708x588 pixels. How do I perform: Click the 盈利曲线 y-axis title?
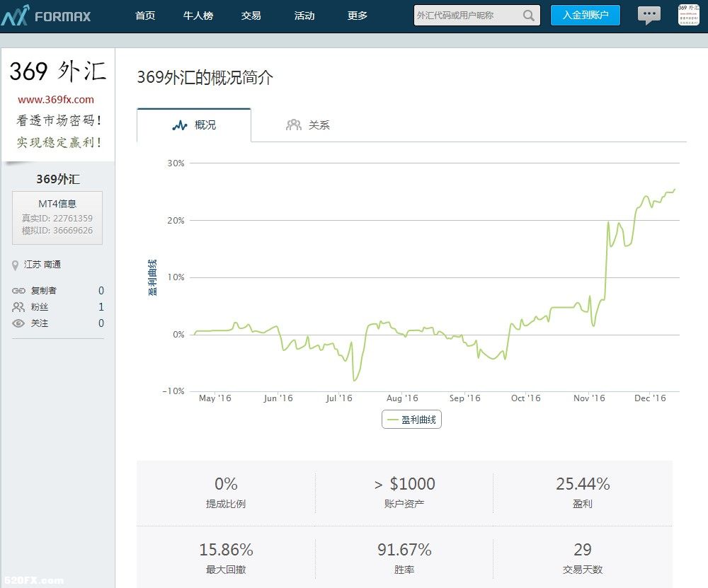[153, 277]
